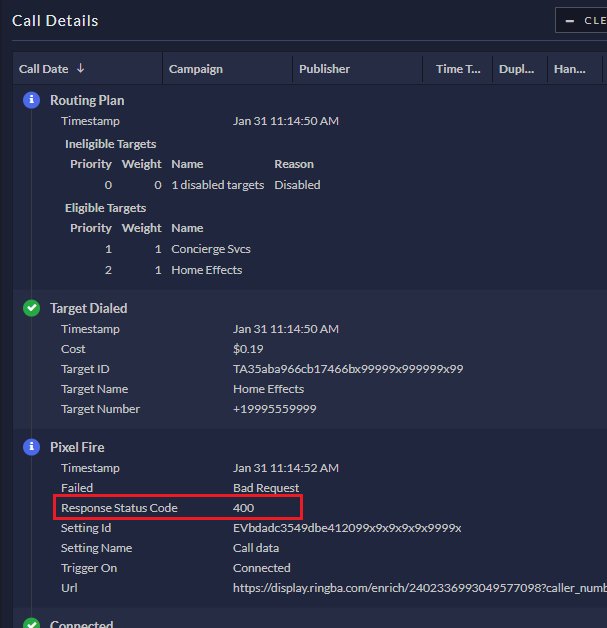The image size is (607, 628).
Task: Click the Routing Plan info icon
Action: [x=32, y=100]
